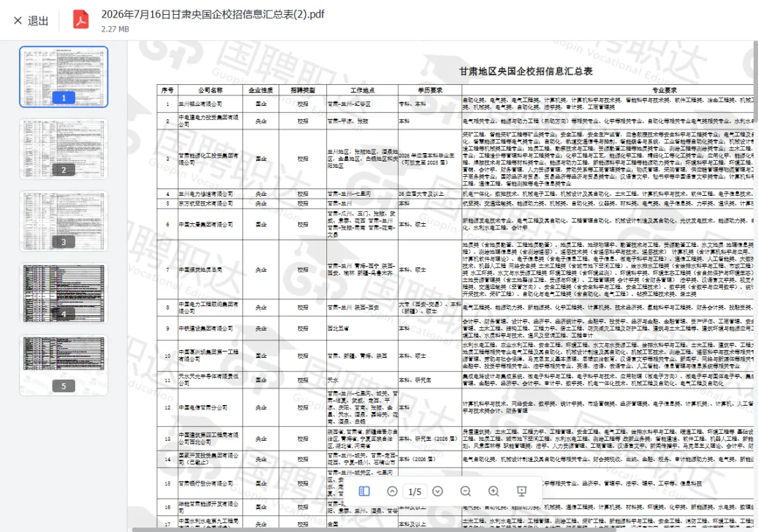Toggle the thumbnail sidebar panel icon
Viewport: 758px width, 532px height.
(364, 491)
